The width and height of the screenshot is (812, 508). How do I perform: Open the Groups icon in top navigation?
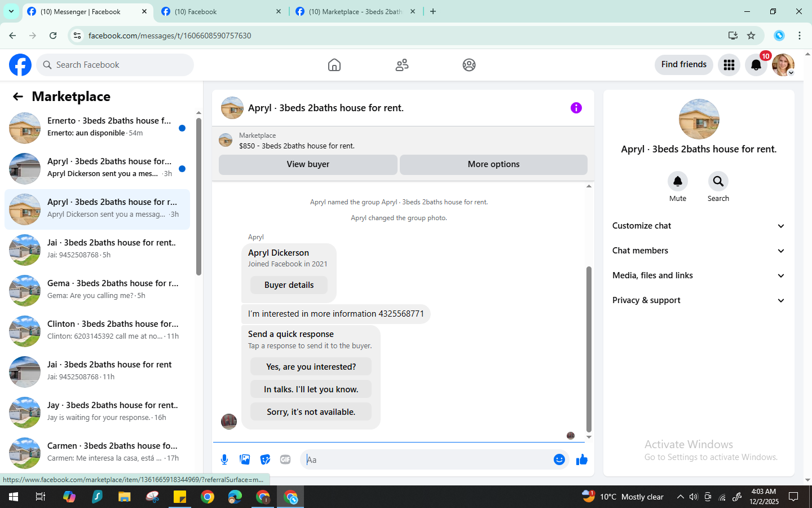(469, 65)
